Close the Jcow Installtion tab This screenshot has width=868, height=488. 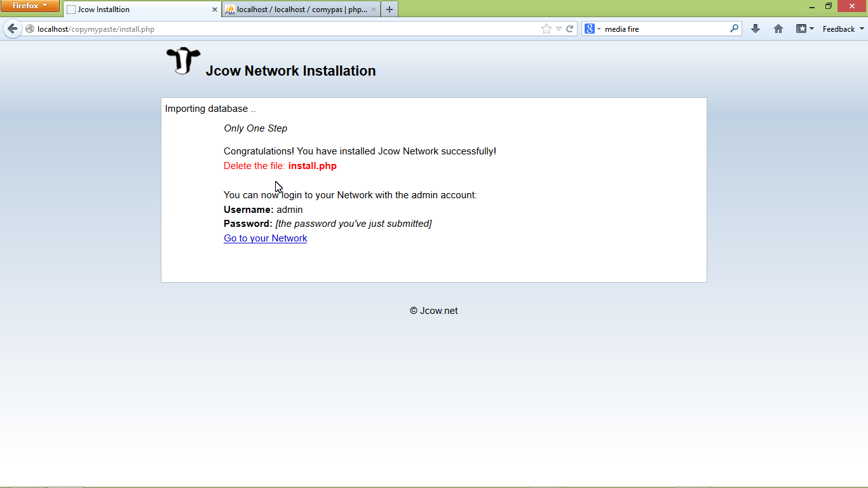point(215,10)
